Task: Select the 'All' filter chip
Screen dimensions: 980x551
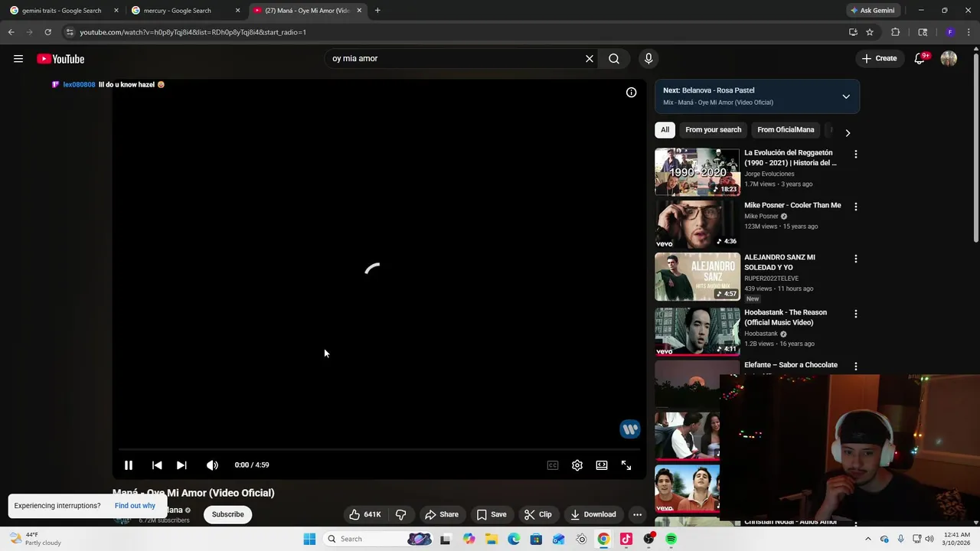Action: click(665, 130)
